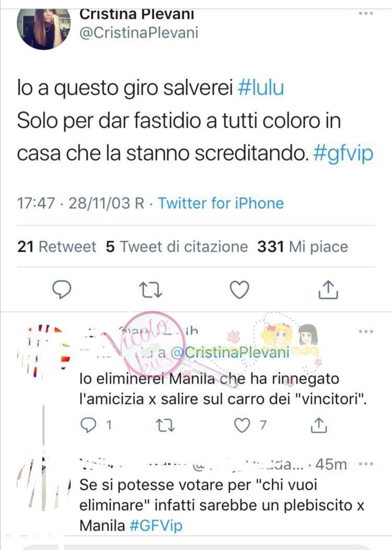Reply to Cristina Plevani's main tweet

pyautogui.click(x=62, y=289)
